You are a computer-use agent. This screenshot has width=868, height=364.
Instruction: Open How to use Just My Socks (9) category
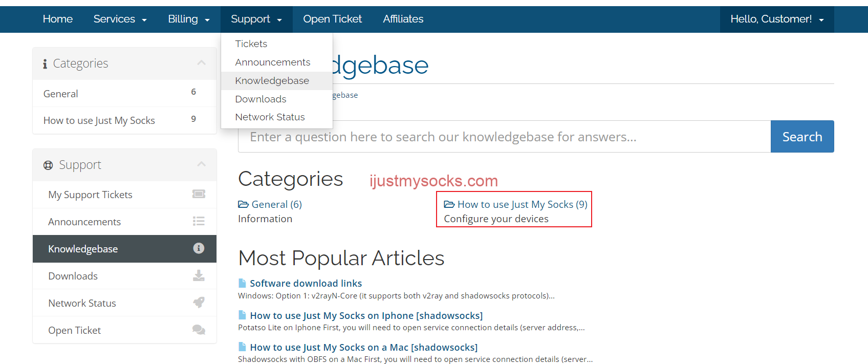523,204
